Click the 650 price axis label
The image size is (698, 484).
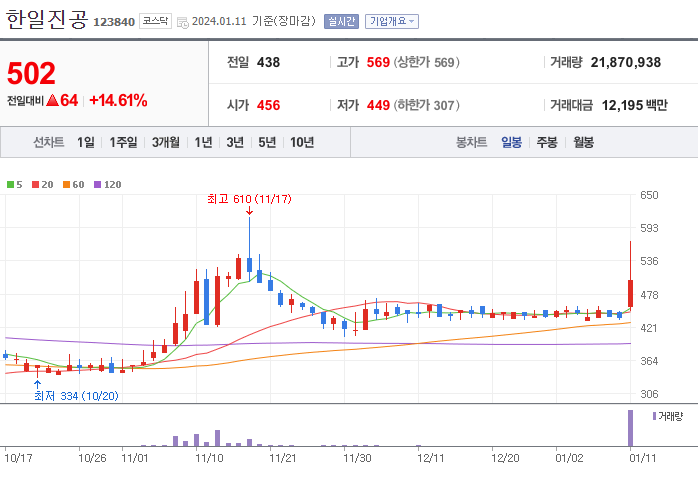click(x=649, y=195)
